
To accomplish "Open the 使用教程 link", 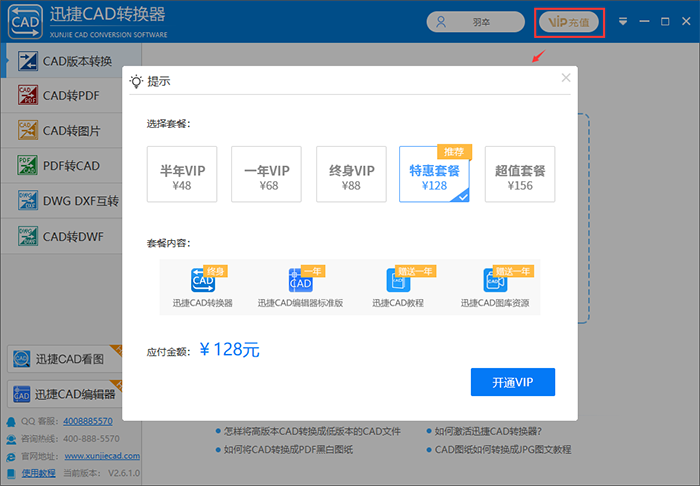I will point(39,473).
